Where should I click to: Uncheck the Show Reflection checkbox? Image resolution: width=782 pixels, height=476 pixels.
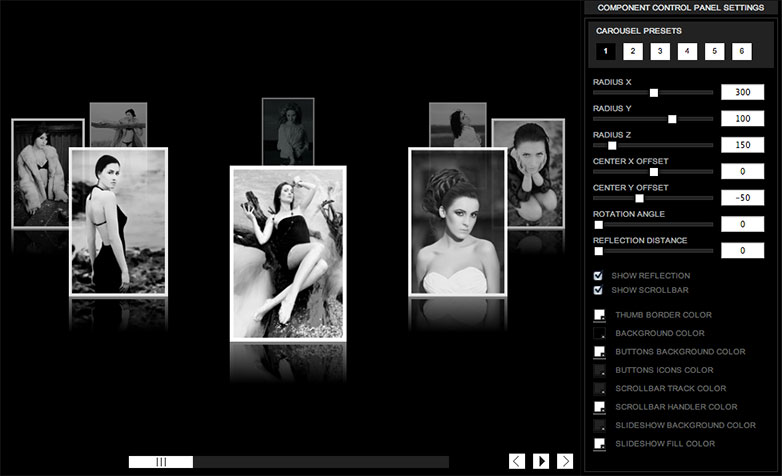tap(598, 275)
